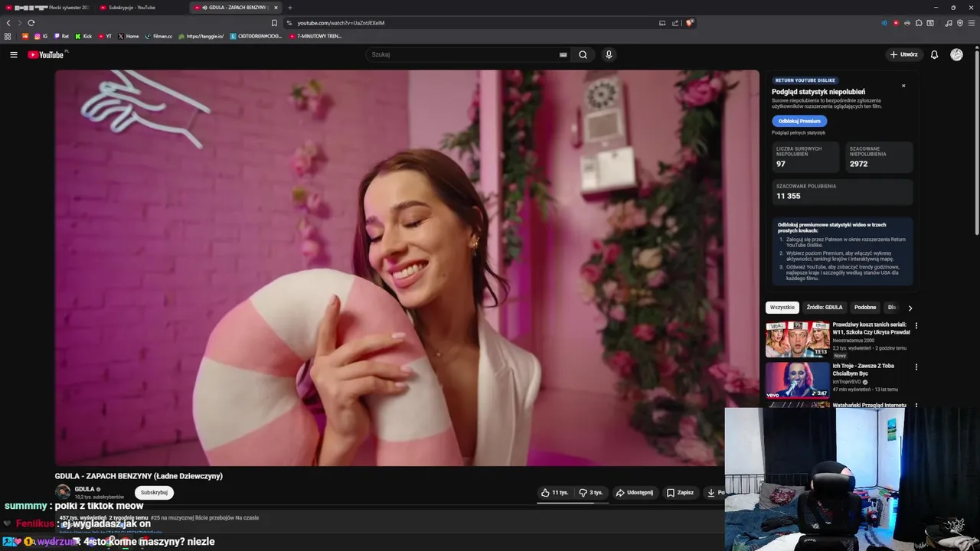
Task: Dislike the video with thumbs down
Action: (590, 493)
